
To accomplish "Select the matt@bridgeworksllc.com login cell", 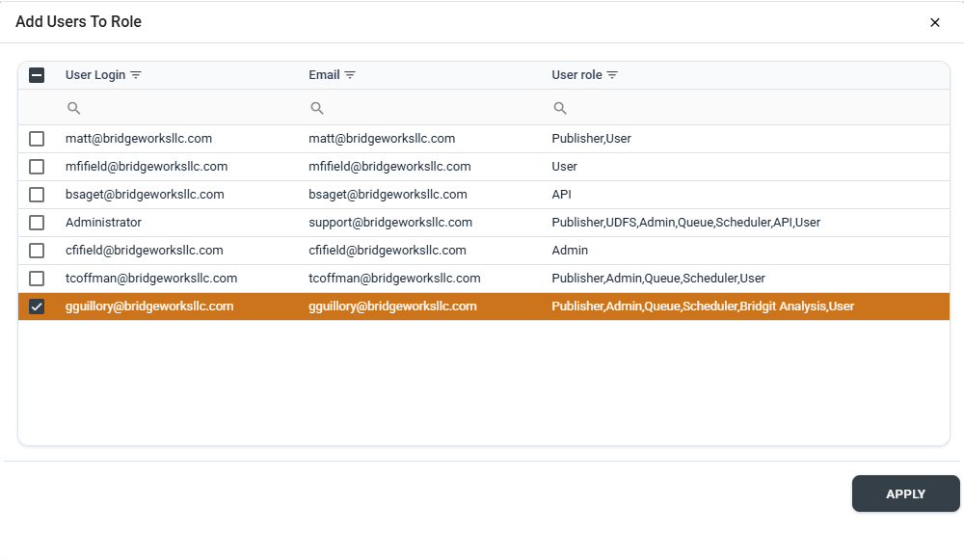I will [139, 139].
